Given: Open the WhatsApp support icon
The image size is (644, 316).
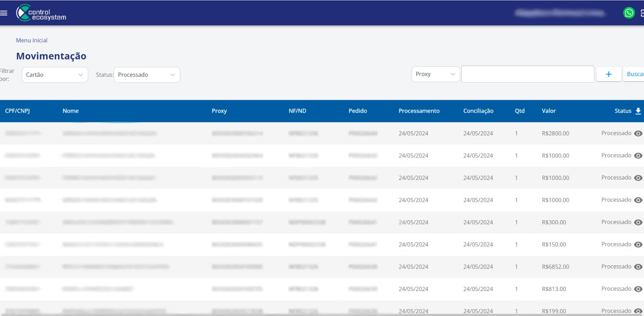Looking at the screenshot, I should click(x=629, y=13).
